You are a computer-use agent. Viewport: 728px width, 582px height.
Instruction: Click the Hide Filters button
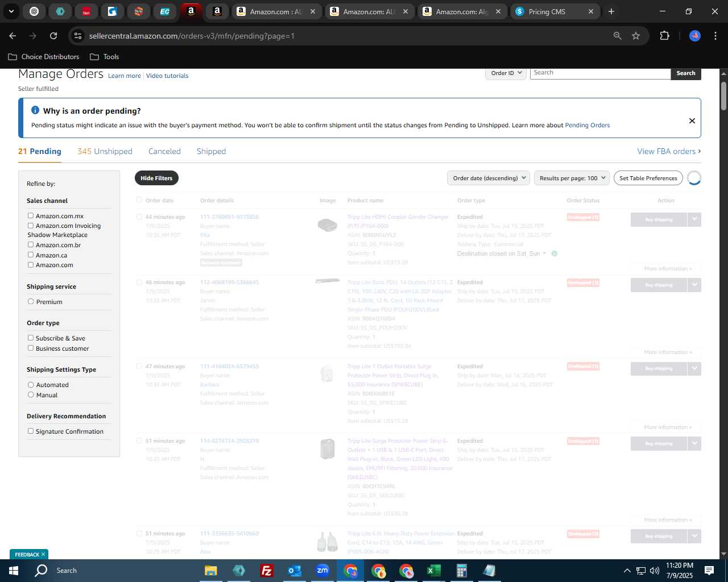[x=156, y=178]
